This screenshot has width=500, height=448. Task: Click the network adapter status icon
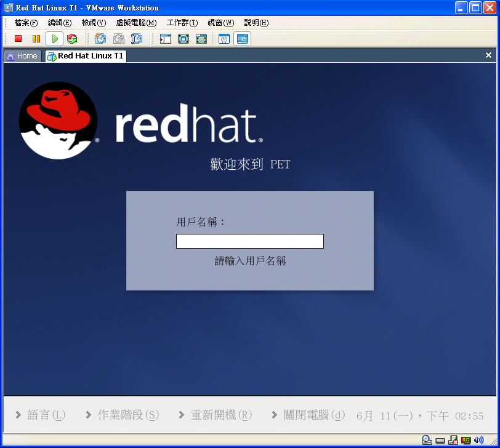pos(453,440)
